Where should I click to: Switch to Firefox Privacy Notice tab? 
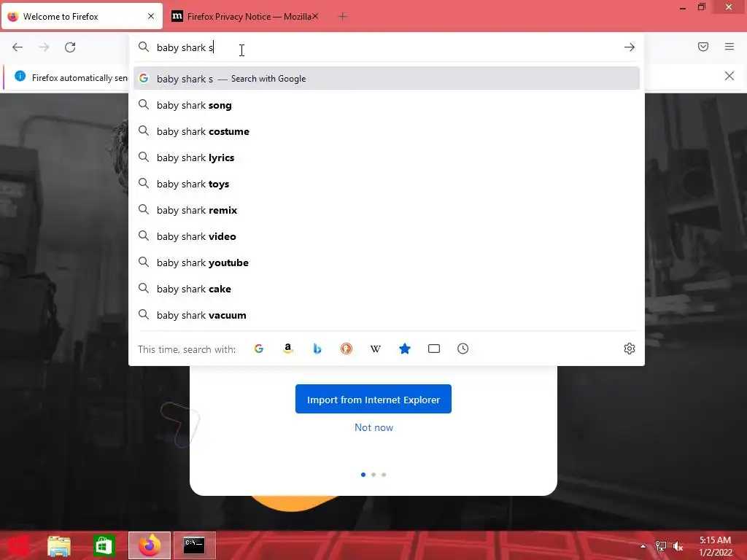click(246, 17)
